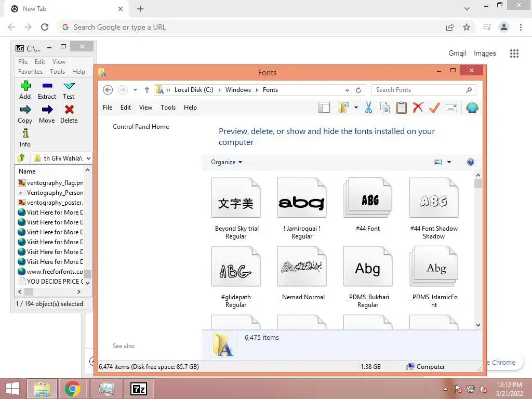Open the Chrome share icon in the address bar
The image size is (532, 399).
pyautogui.click(x=450, y=27)
